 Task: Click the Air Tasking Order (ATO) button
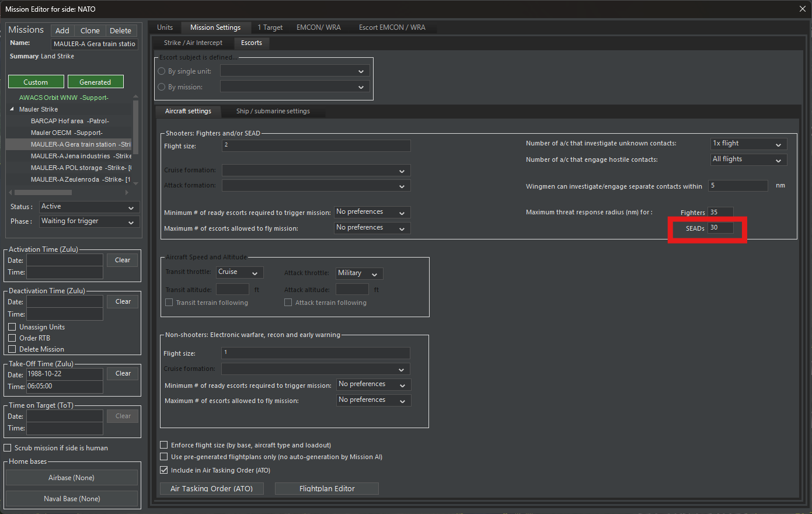[x=211, y=488]
